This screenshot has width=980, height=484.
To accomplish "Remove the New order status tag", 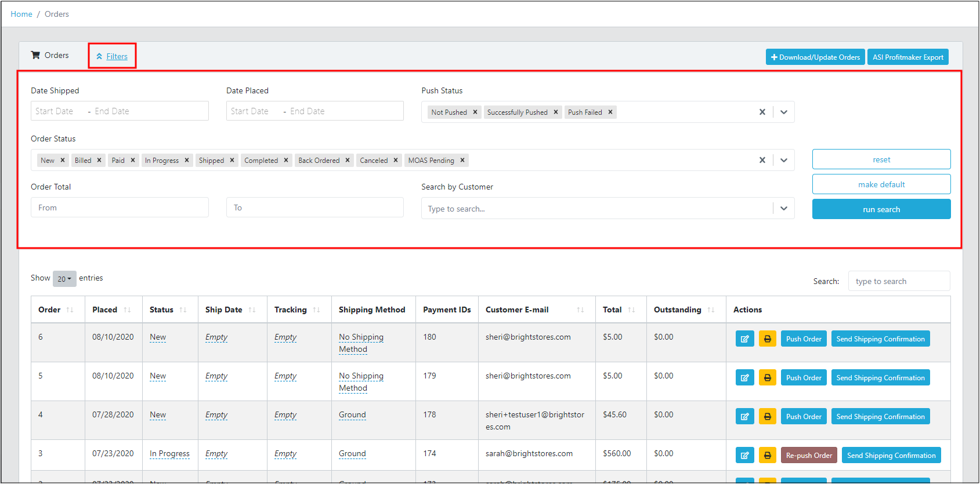I will click(x=63, y=161).
